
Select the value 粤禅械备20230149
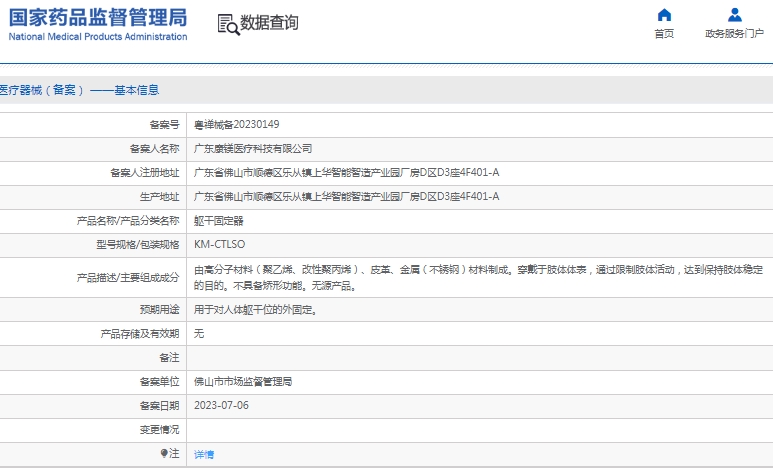237,124
